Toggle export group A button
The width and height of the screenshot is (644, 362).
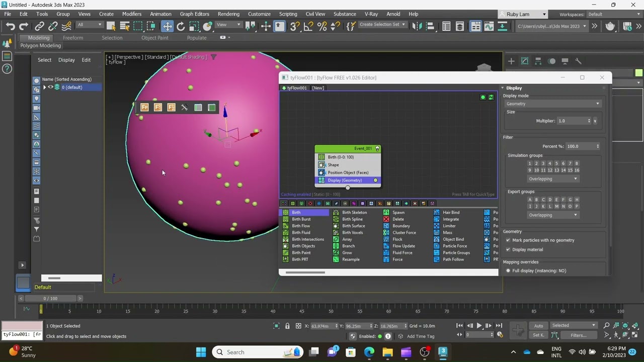[530, 200]
